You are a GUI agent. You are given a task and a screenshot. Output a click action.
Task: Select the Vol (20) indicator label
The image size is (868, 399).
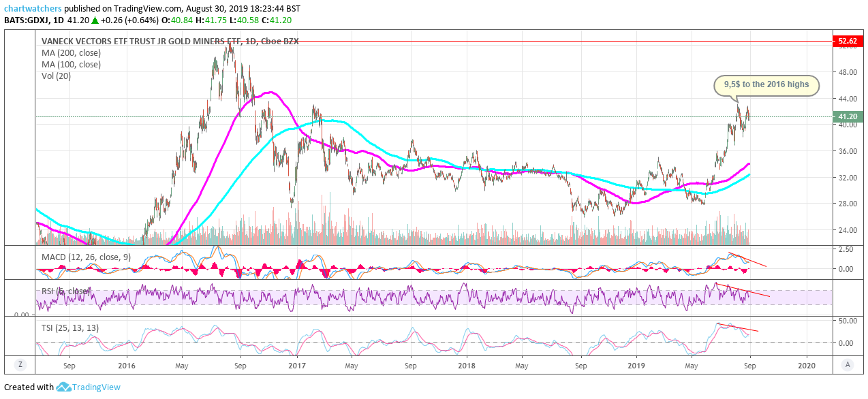56,76
